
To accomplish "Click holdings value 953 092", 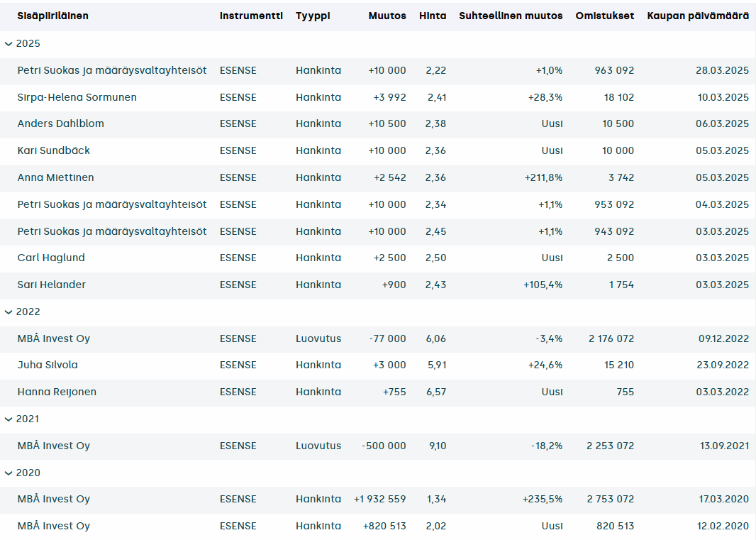I will click(x=613, y=204).
